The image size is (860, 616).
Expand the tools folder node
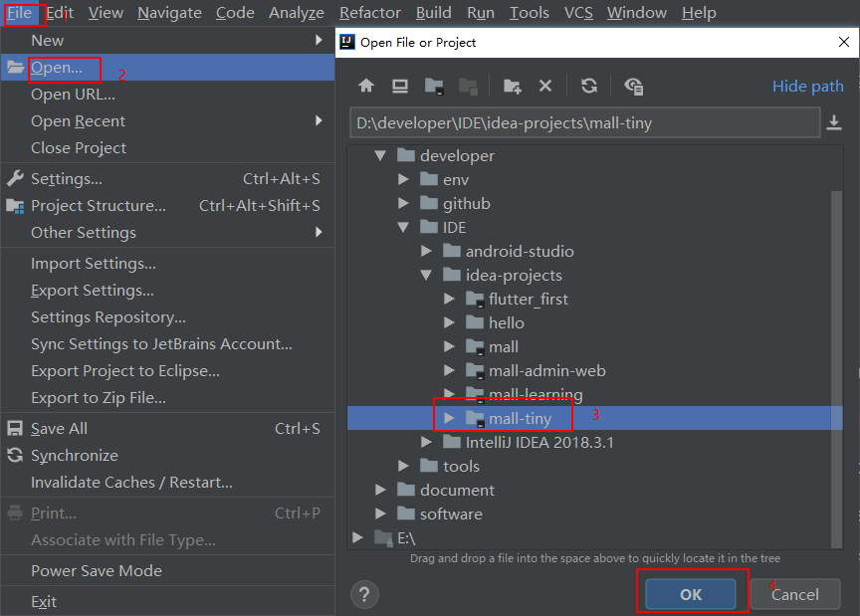403,466
